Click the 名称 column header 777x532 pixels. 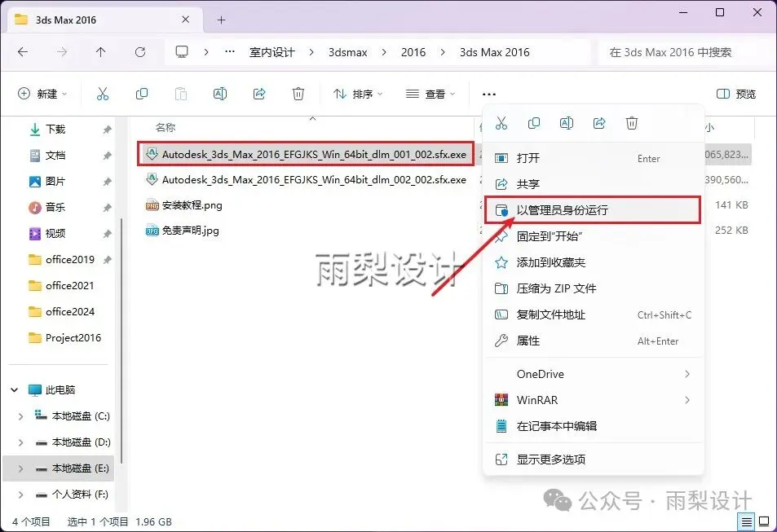click(x=166, y=127)
